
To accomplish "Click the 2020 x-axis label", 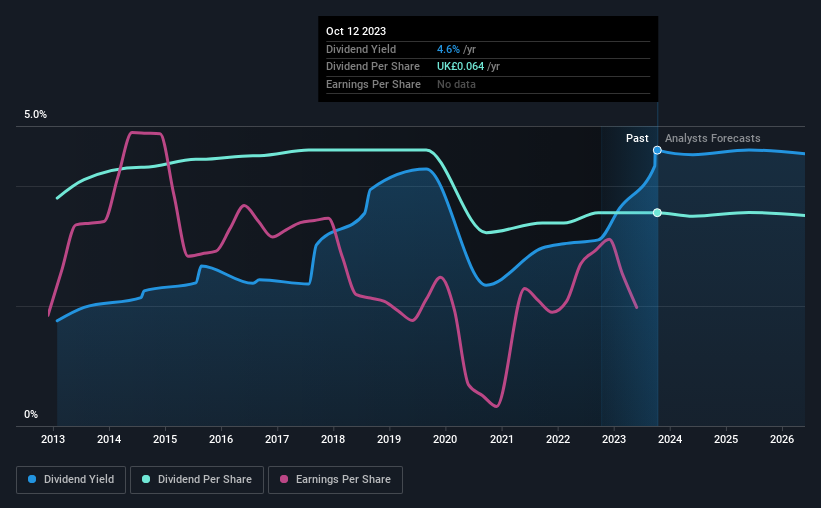I will click(x=445, y=439).
